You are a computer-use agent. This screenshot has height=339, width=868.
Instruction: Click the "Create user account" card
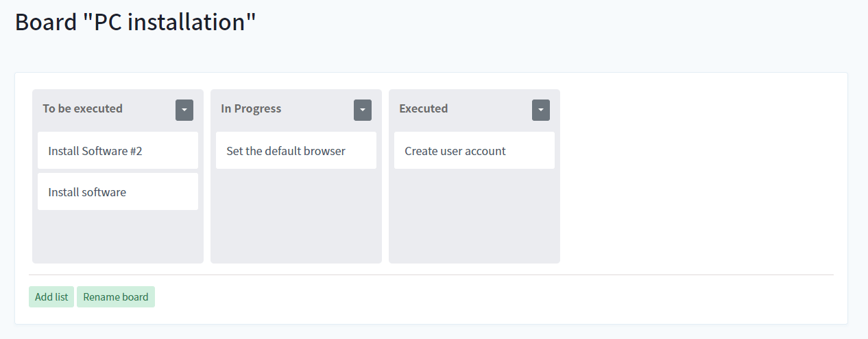pos(474,151)
